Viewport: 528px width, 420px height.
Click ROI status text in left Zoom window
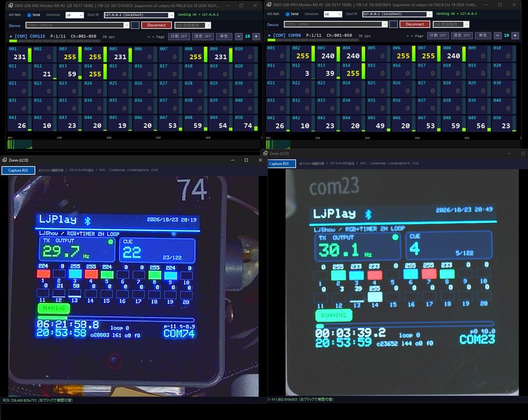click(38, 400)
